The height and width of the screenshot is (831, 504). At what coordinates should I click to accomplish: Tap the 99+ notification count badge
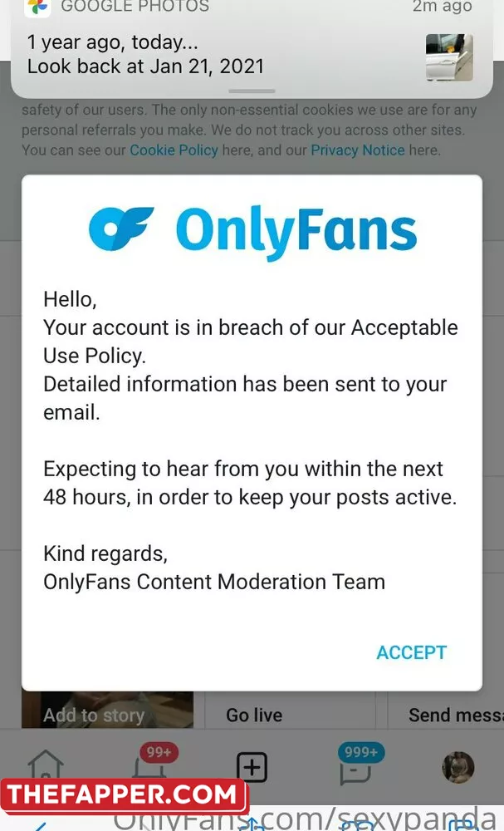(159, 752)
